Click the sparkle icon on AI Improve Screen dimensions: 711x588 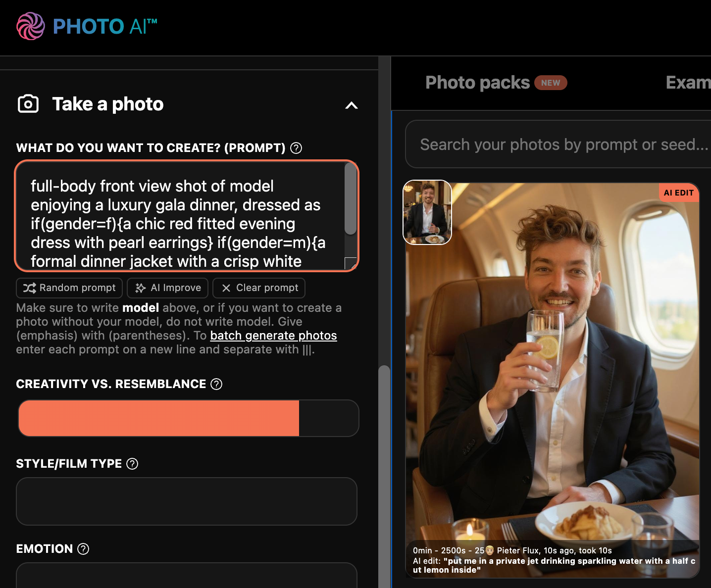click(141, 288)
